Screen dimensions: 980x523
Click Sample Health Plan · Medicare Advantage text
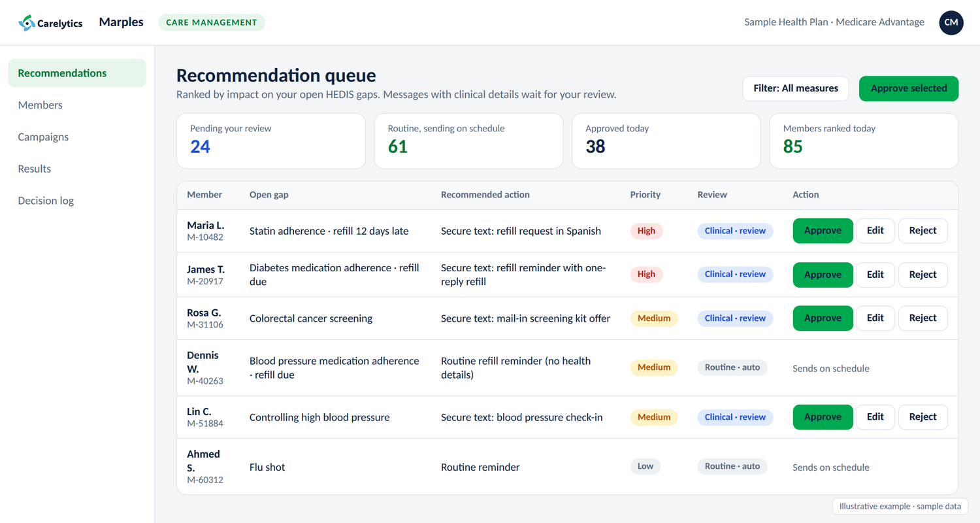coord(834,22)
